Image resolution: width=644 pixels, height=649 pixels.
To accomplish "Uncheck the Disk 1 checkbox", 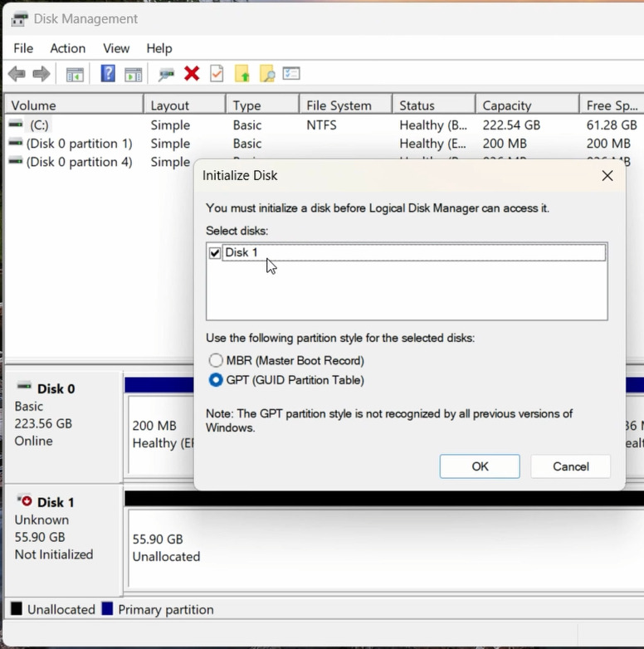I will pyautogui.click(x=215, y=252).
